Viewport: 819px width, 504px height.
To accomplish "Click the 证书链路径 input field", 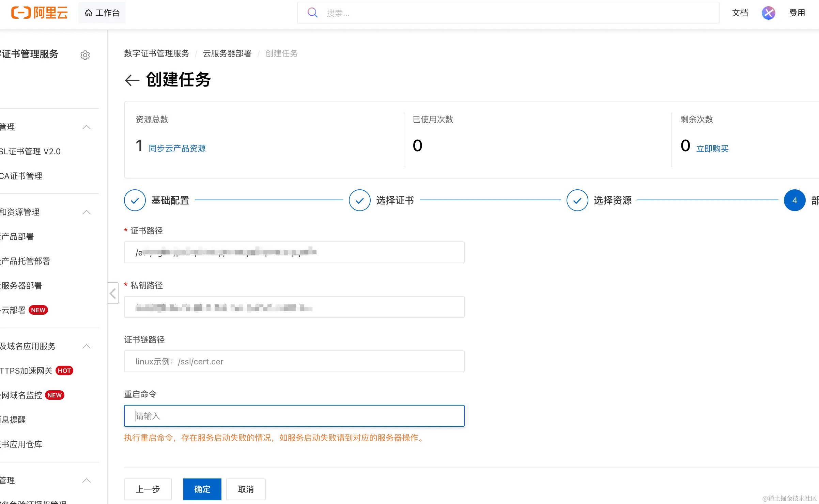I will click(x=294, y=361).
